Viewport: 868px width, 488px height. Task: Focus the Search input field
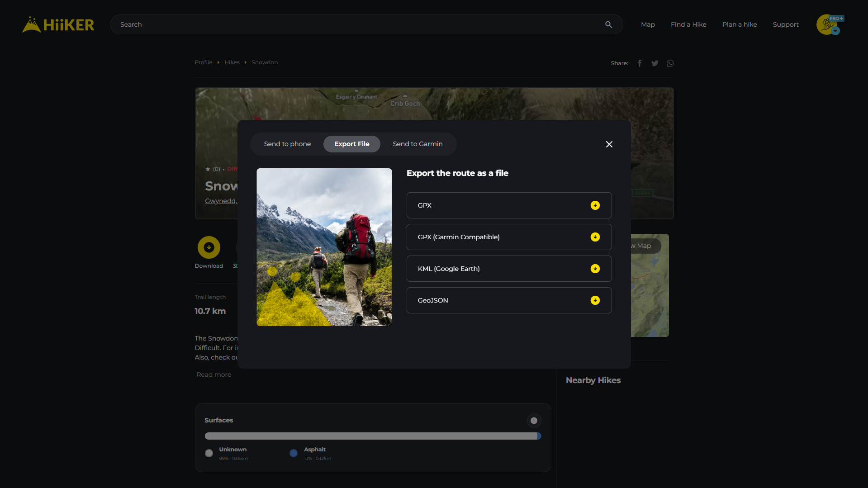pyautogui.click(x=366, y=24)
